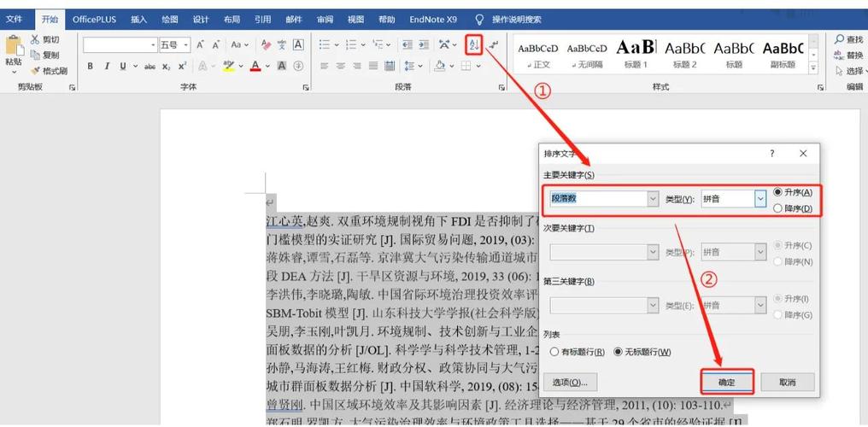Apply the 标题 1 style from gallery
Viewport: 868px width, 427px height.
point(636,53)
